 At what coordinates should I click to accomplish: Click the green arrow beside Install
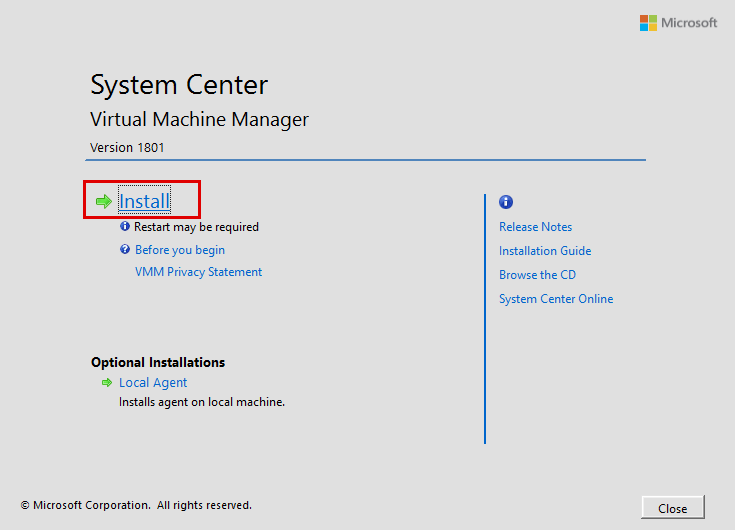tap(104, 202)
